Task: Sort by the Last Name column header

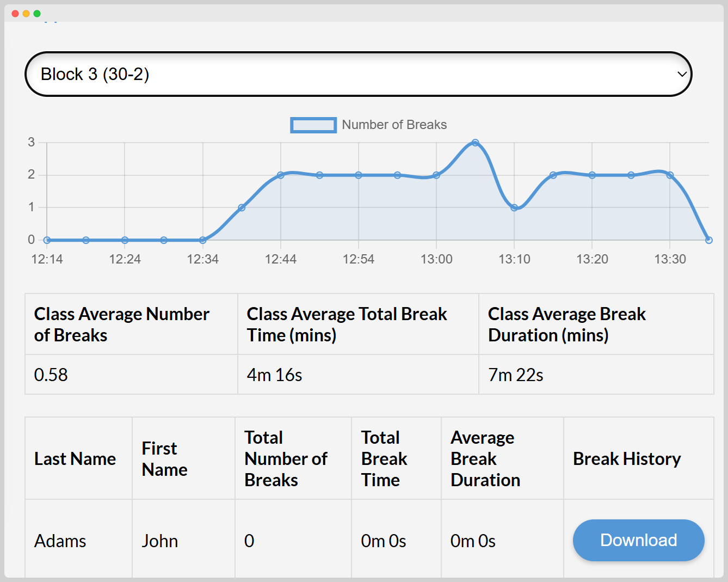Action: (x=75, y=458)
